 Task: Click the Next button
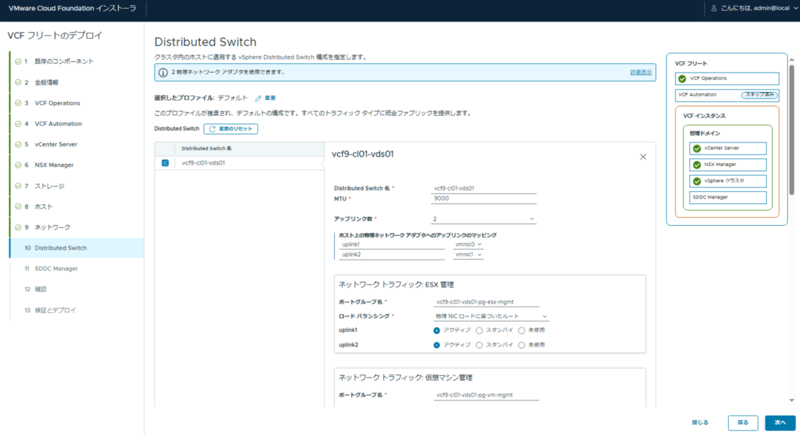pos(780,422)
